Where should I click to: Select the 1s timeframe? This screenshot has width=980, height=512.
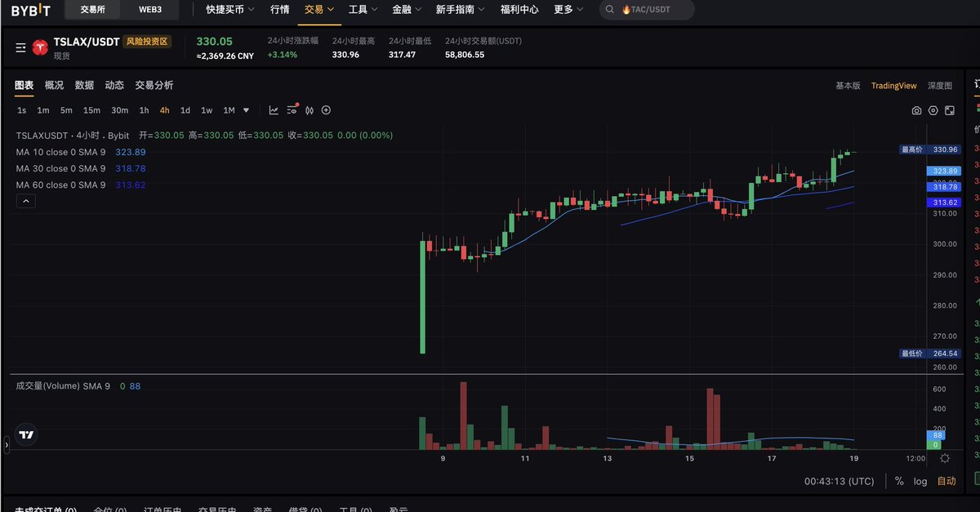click(x=21, y=110)
